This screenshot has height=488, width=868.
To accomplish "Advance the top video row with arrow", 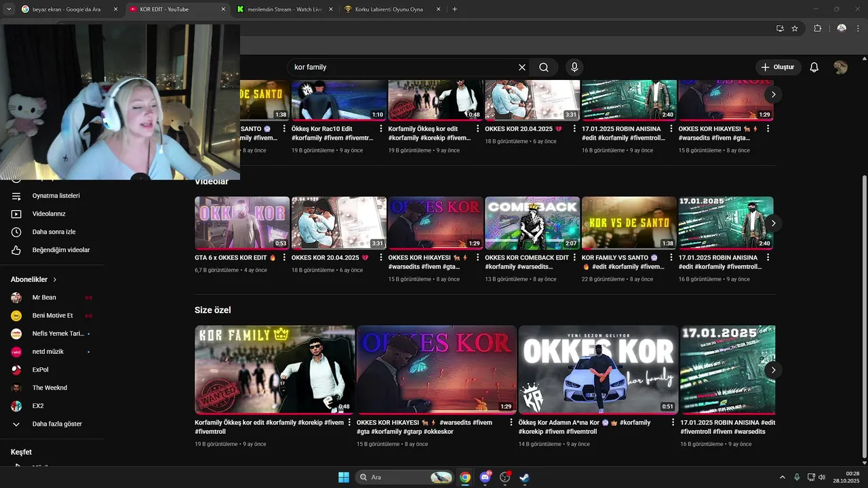I will [x=773, y=94].
